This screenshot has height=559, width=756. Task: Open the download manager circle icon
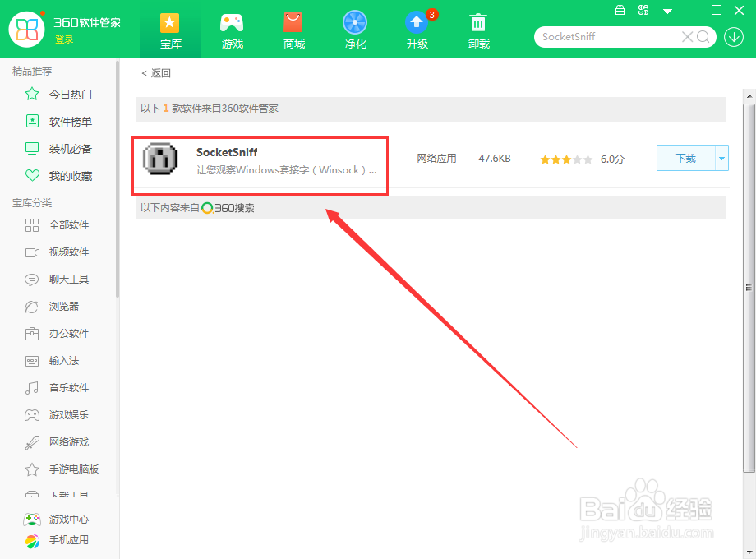pyautogui.click(x=734, y=37)
